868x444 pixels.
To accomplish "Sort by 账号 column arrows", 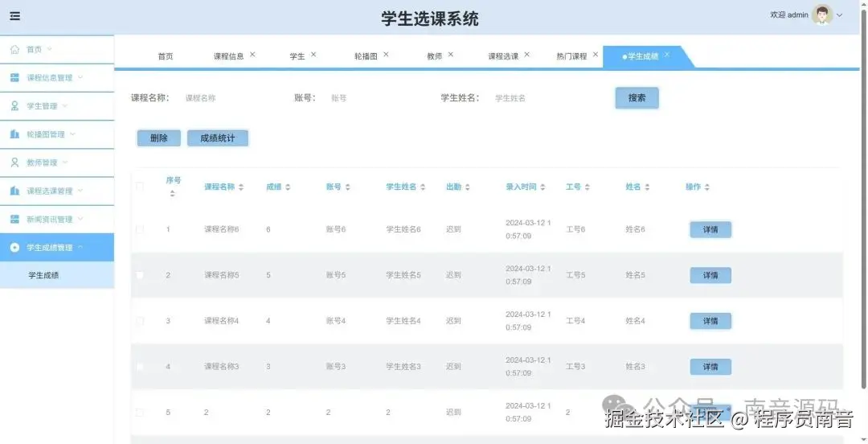I will [348, 187].
